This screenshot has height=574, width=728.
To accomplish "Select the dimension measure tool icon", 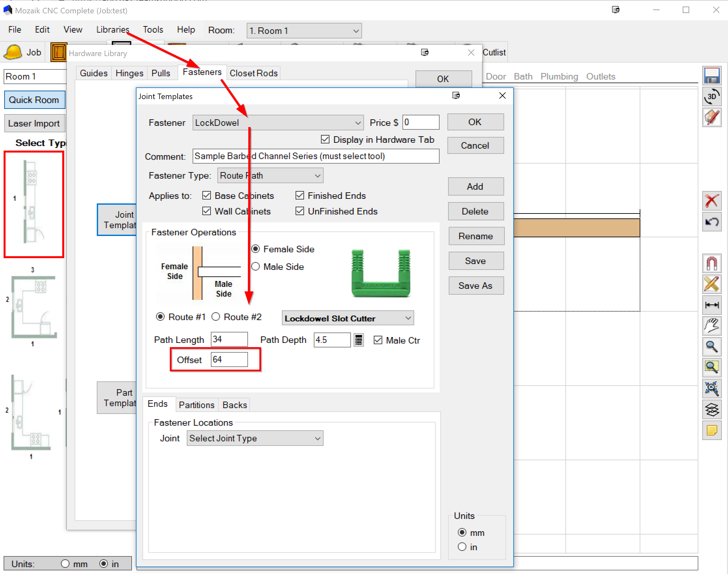I will (x=711, y=305).
